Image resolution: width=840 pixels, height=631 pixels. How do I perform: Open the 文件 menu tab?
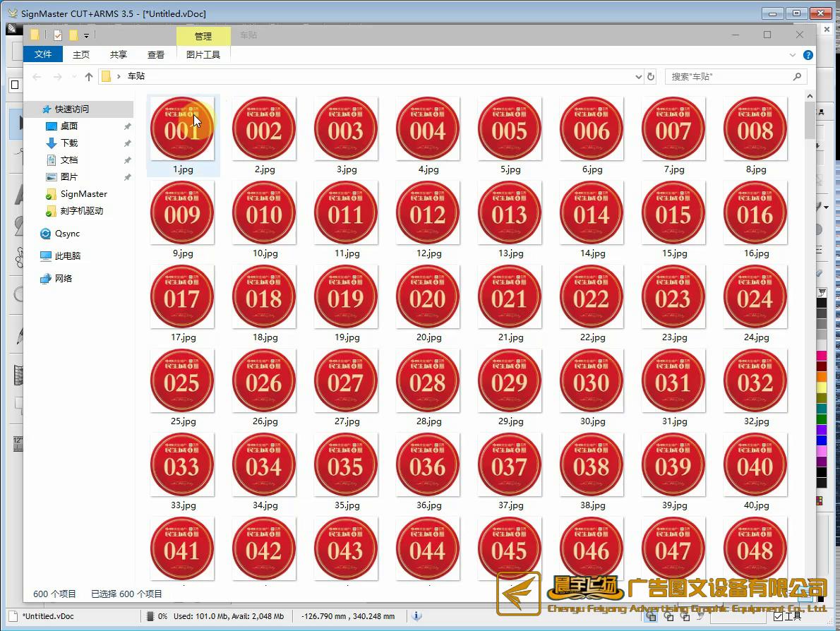coord(43,54)
